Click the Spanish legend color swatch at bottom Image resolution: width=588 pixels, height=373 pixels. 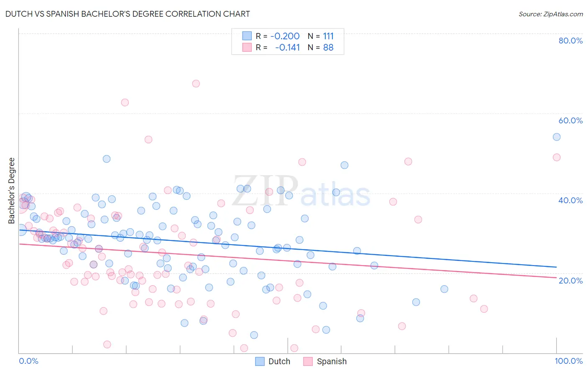pyautogui.click(x=308, y=361)
